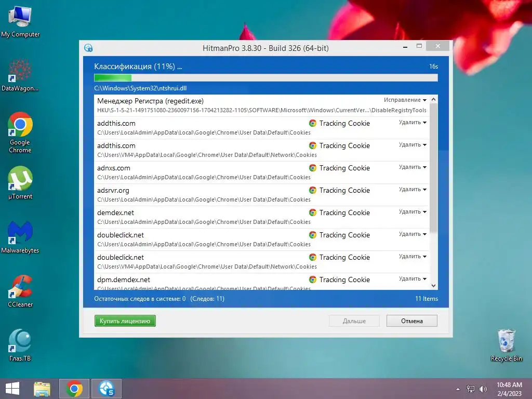Open the Исправление dropdown for regedit.exe

405,100
